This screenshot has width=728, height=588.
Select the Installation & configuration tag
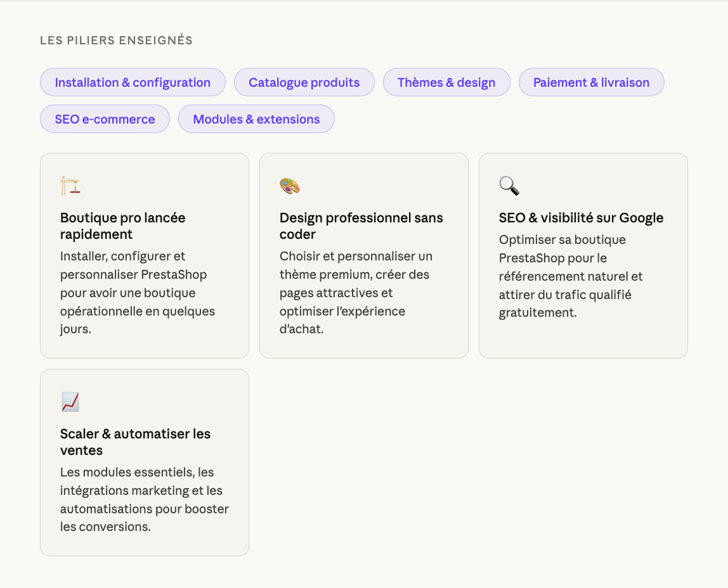point(133,82)
